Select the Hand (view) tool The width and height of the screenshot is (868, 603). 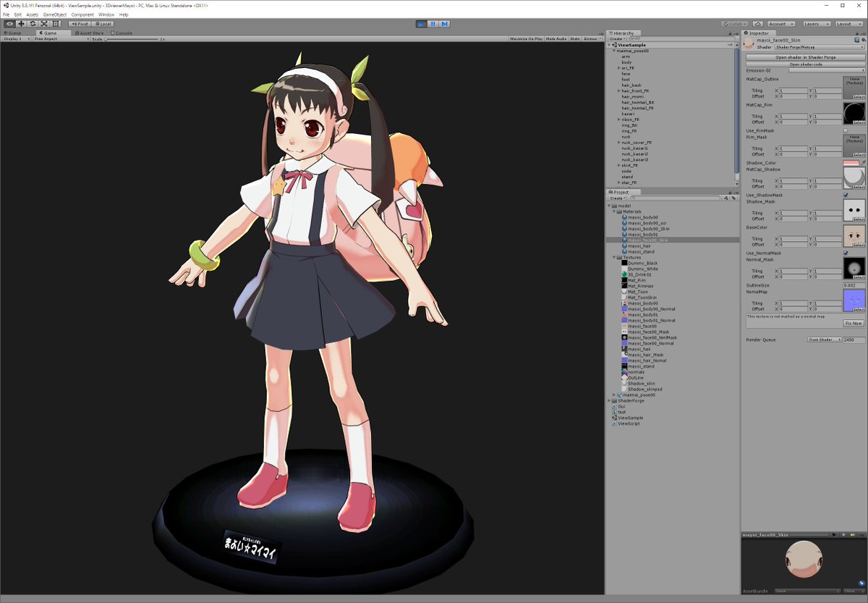pyautogui.click(x=9, y=24)
